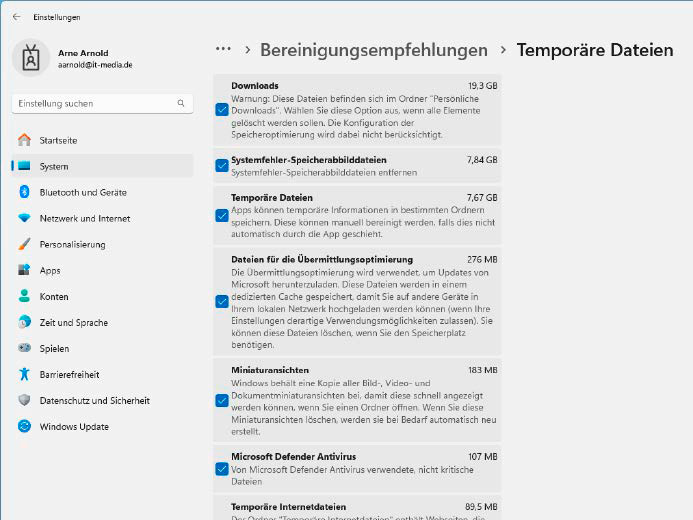Screen dimensions: 693x520
Task: Click the Dateien für die Übermittlungsoptimierung heading
Action: 322,259
